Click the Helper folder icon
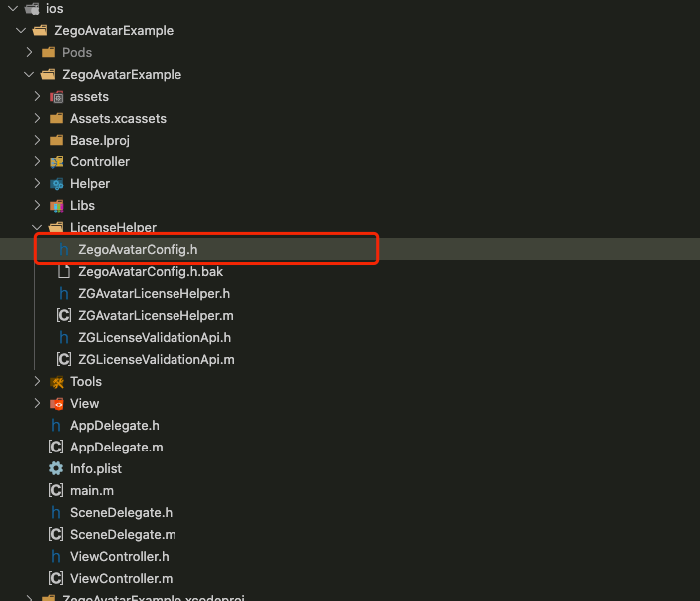700x601 pixels. click(56, 184)
